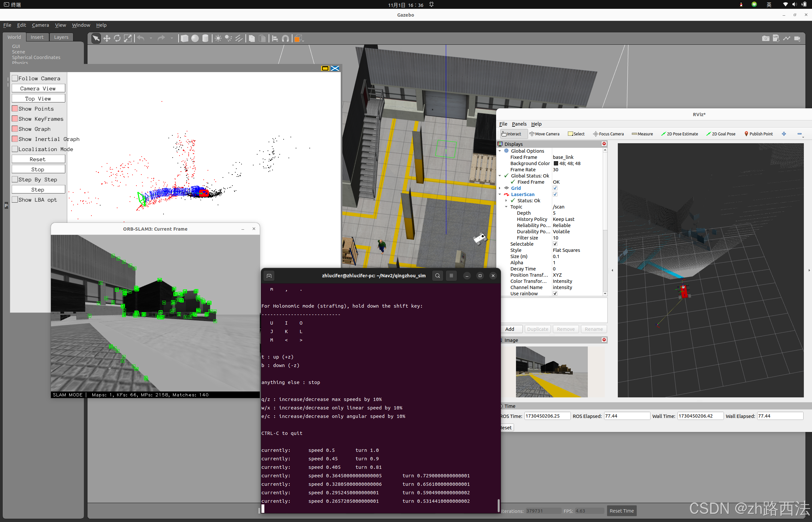Screen dimensions: 812x522
Task: Add a point light source
Action: pyautogui.click(x=218, y=38)
